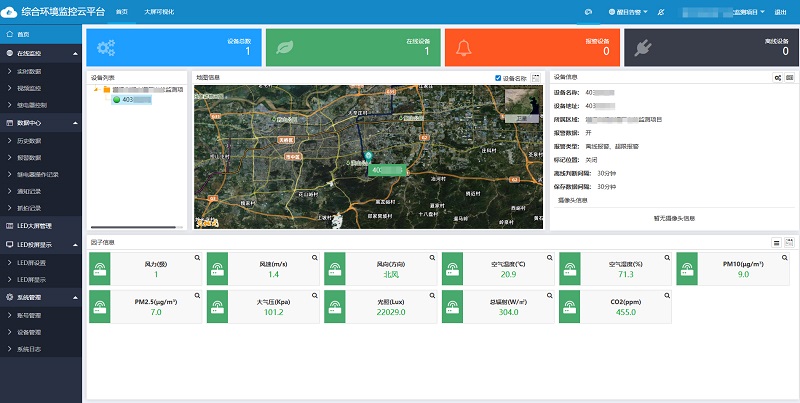Open the device settings gears icon in 设备信息

click(x=778, y=77)
